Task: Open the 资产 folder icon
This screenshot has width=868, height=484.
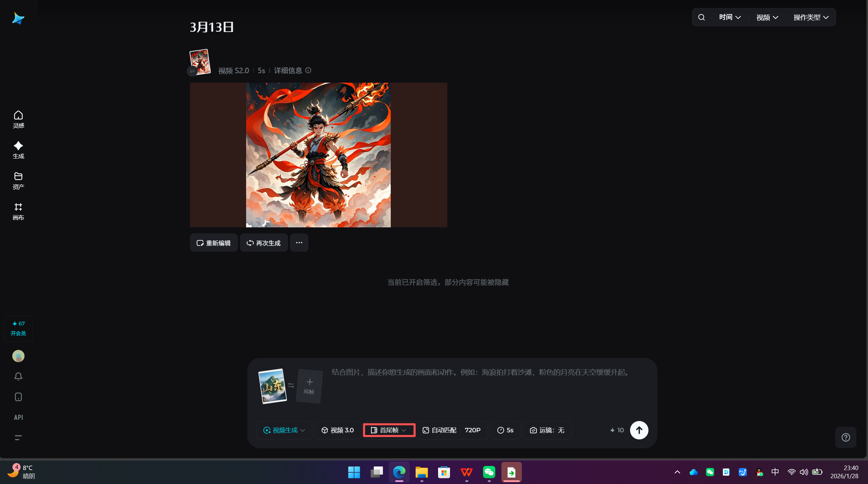Action: [x=18, y=180]
